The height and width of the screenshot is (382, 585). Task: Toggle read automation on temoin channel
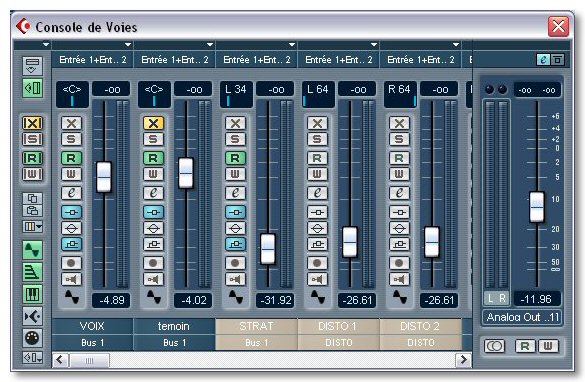[153, 158]
